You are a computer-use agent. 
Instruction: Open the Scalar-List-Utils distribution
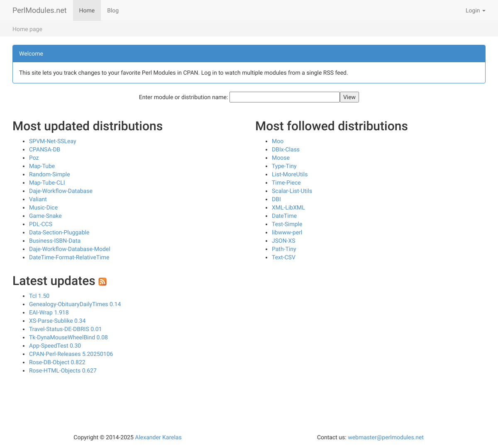click(292, 191)
